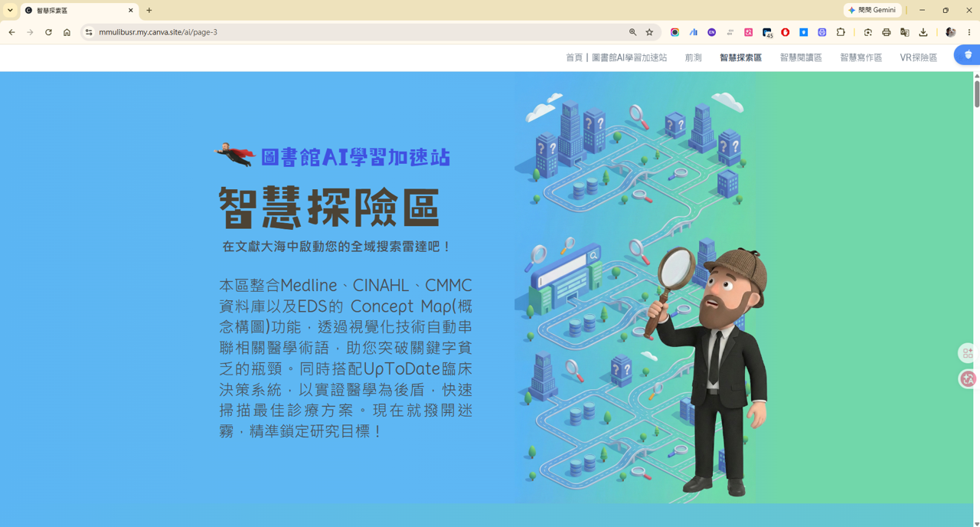Open the Extensions puzzle menu
Viewport: 980px width, 527px height.
(x=841, y=32)
